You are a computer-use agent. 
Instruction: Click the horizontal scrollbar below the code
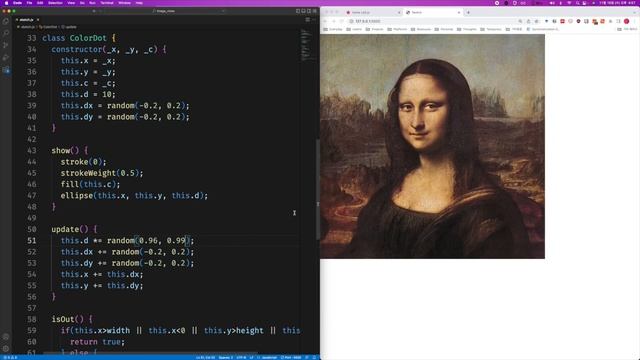click(x=150, y=353)
